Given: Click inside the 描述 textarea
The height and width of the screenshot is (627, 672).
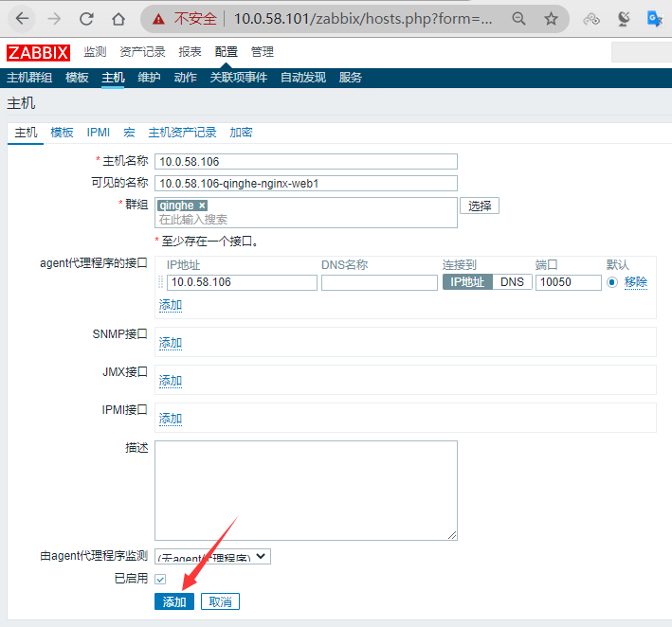Looking at the screenshot, I should [306, 491].
